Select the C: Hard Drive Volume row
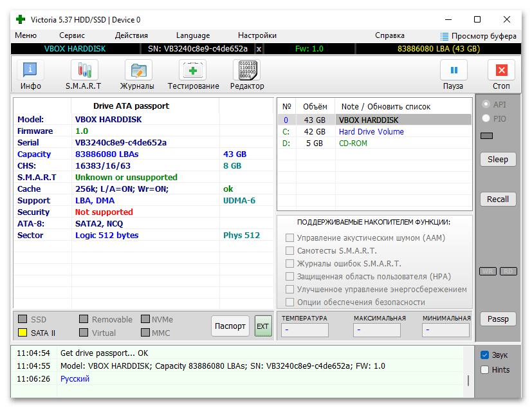The image size is (532, 408). click(374, 132)
